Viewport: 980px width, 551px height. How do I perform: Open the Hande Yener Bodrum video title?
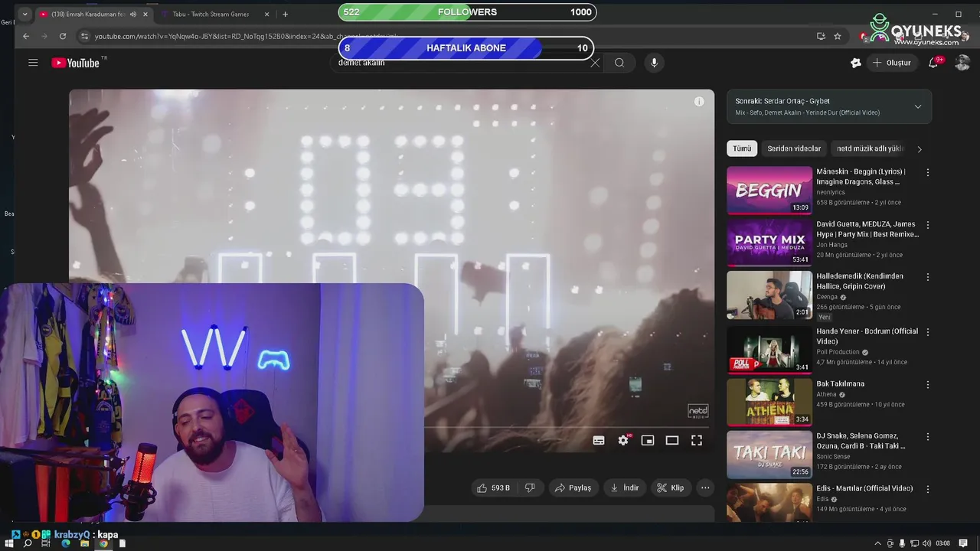pos(867,336)
